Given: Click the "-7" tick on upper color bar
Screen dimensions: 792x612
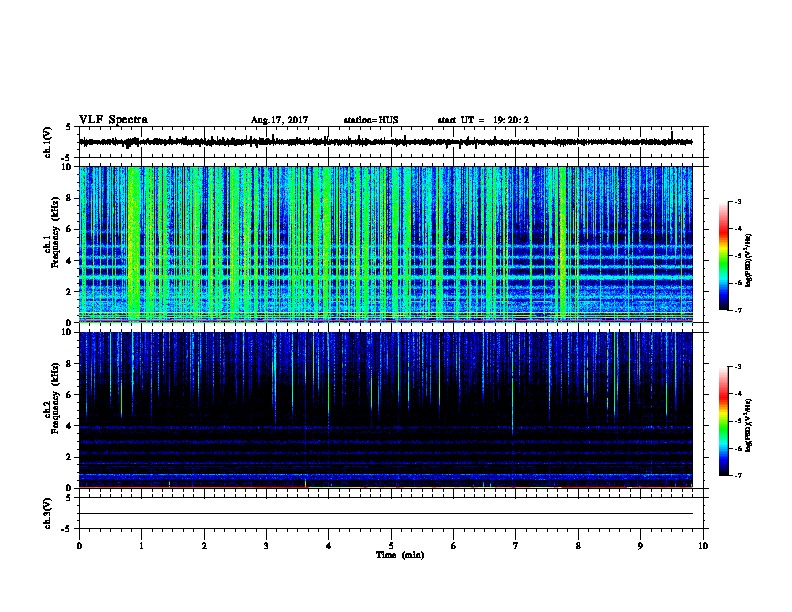Looking at the screenshot, I should pyautogui.click(x=737, y=310).
